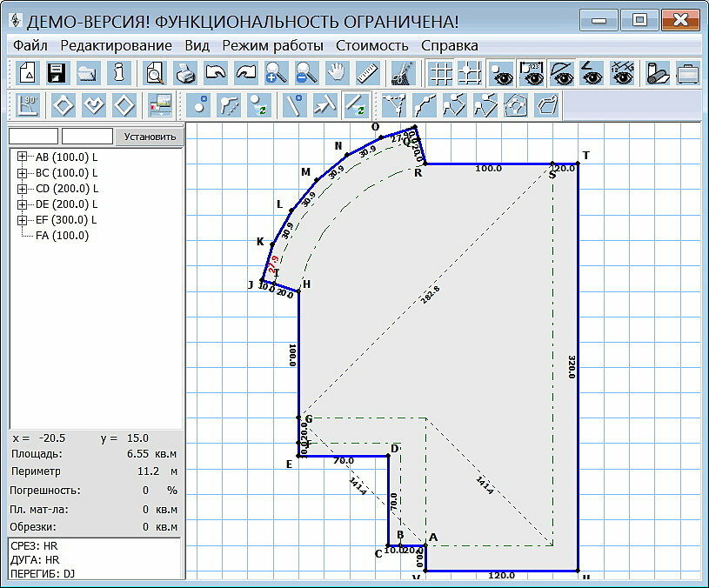
Task: Click the second empty input field
Action: tap(87, 136)
